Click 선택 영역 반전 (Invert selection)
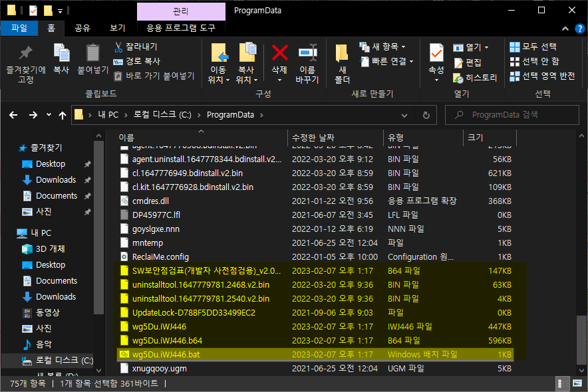Screen dimensions: 588x392 [542, 76]
